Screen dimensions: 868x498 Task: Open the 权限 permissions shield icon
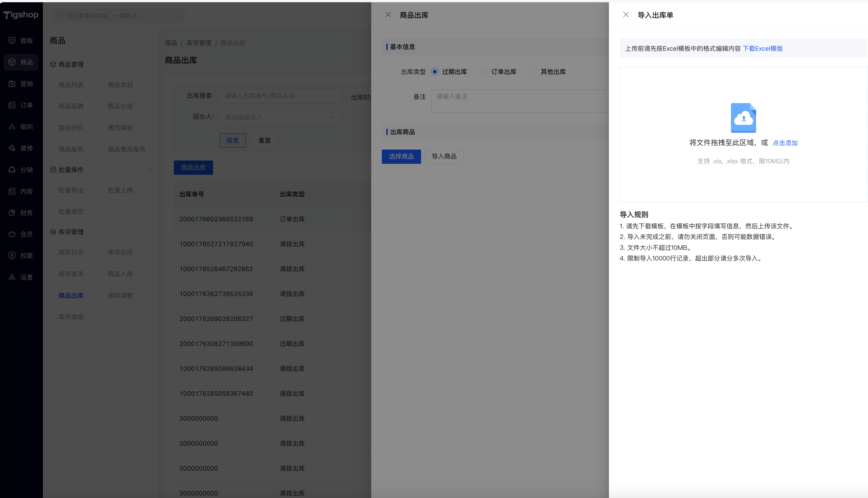[x=12, y=255]
